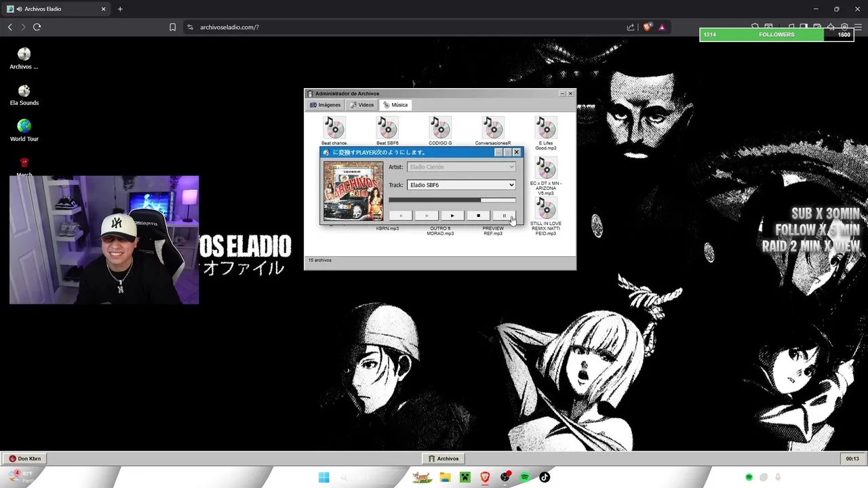Bookmark this page icon
This screenshot has height=488, width=868.
172,27
